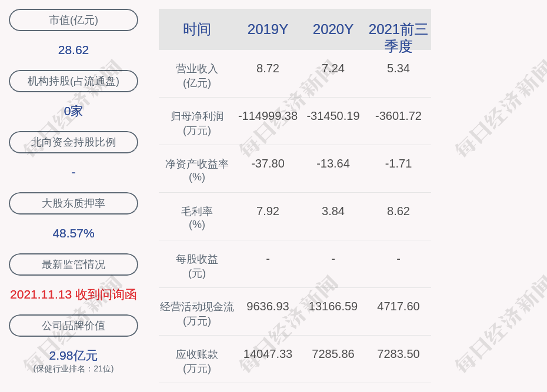Screen dimensions: 547x392
Task: Select market value 28.62
Action: [74, 50]
